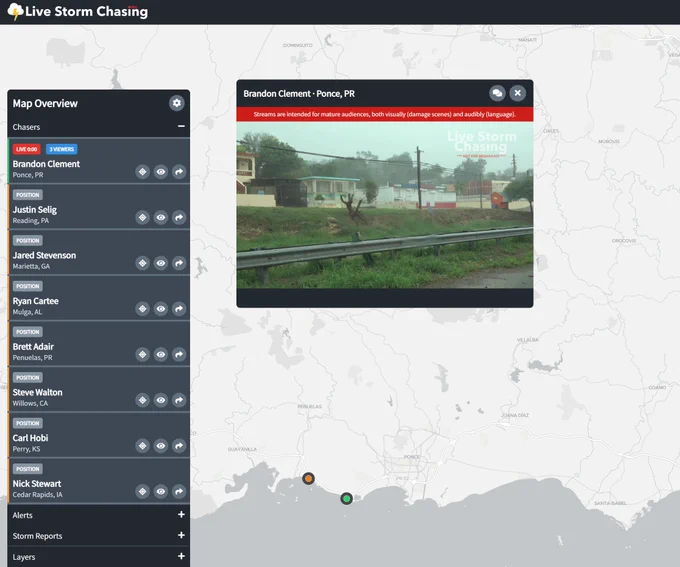Screen dimensions: 680x567
Task: Toggle Carl Hobi visibility eye
Action: (x=160, y=446)
